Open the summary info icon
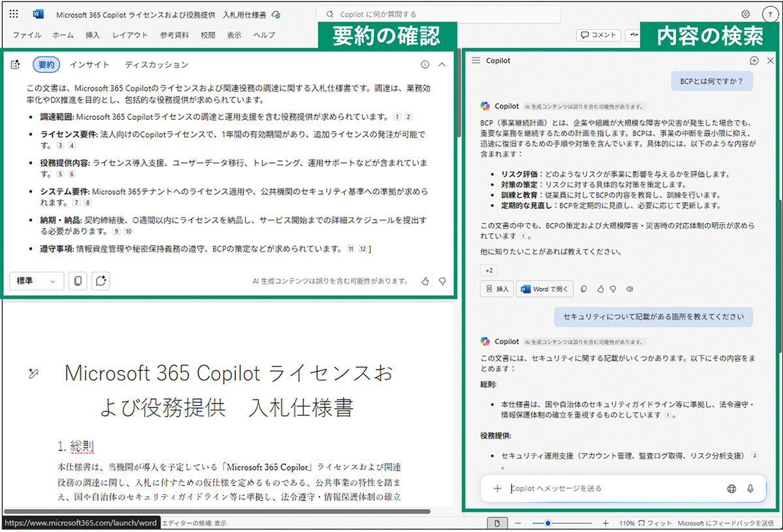Viewport: 783px width, 532px height. click(425, 65)
